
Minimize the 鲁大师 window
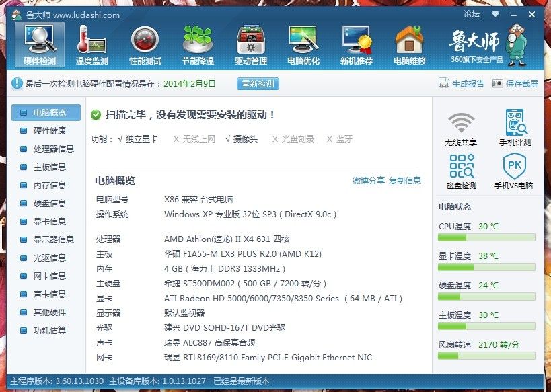(x=513, y=15)
